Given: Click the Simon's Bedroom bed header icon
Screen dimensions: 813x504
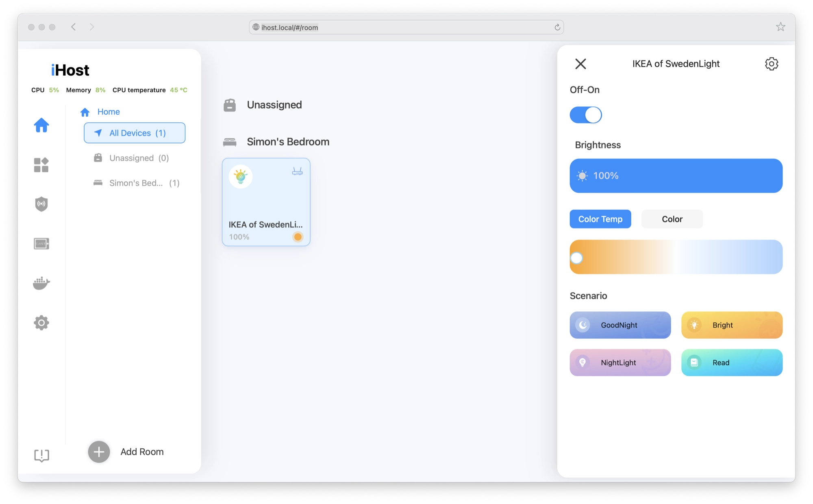Looking at the screenshot, I should click(x=230, y=142).
